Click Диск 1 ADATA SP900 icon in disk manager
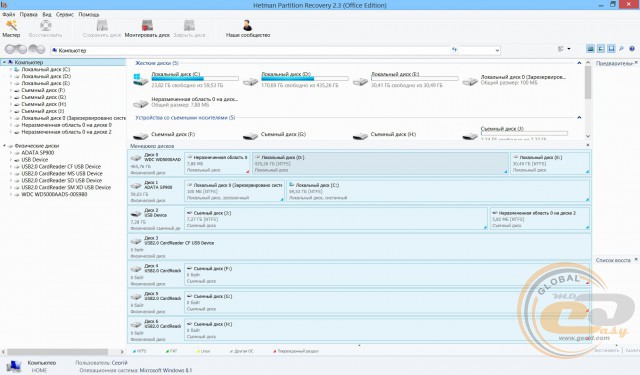The width and height of the screenshot is (640, 375). coord(136,186)
